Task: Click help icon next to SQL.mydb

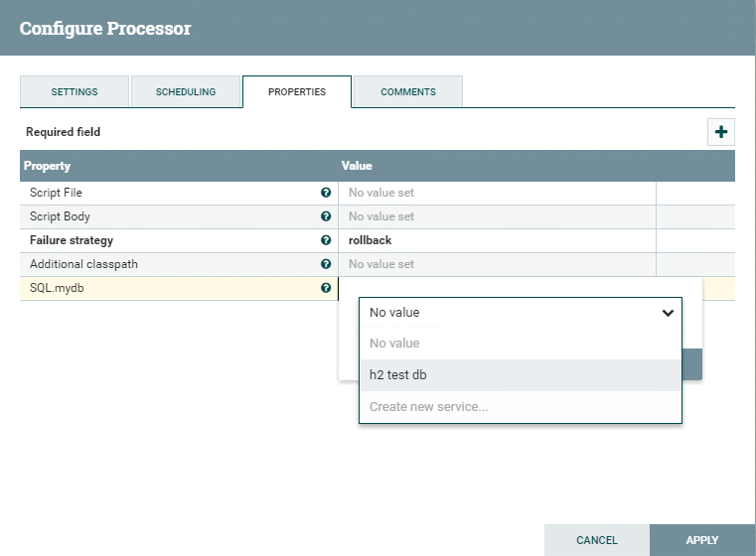Action: [326, 288]
